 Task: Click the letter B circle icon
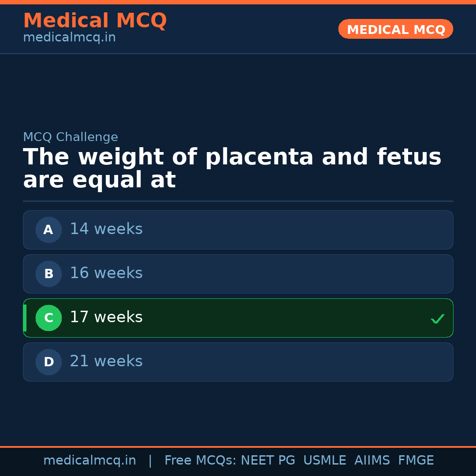(48, 274)
